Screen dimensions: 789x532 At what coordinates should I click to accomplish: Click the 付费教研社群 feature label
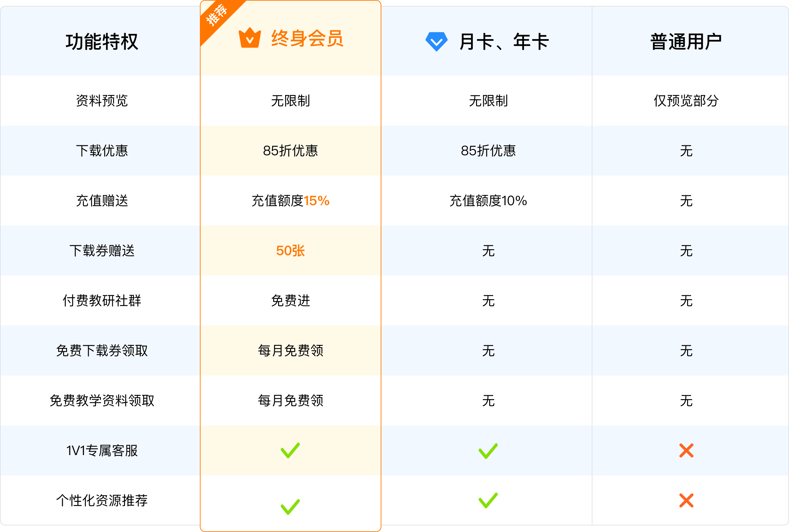(x=102, y=301)
